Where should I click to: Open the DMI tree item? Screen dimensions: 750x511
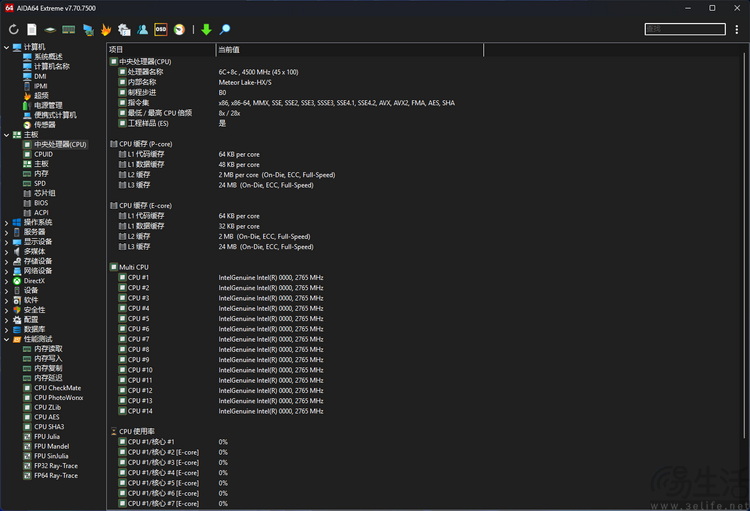40,76
